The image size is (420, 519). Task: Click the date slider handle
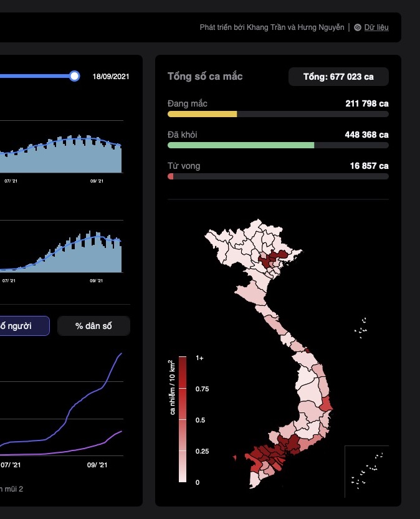tap(75, 76)
